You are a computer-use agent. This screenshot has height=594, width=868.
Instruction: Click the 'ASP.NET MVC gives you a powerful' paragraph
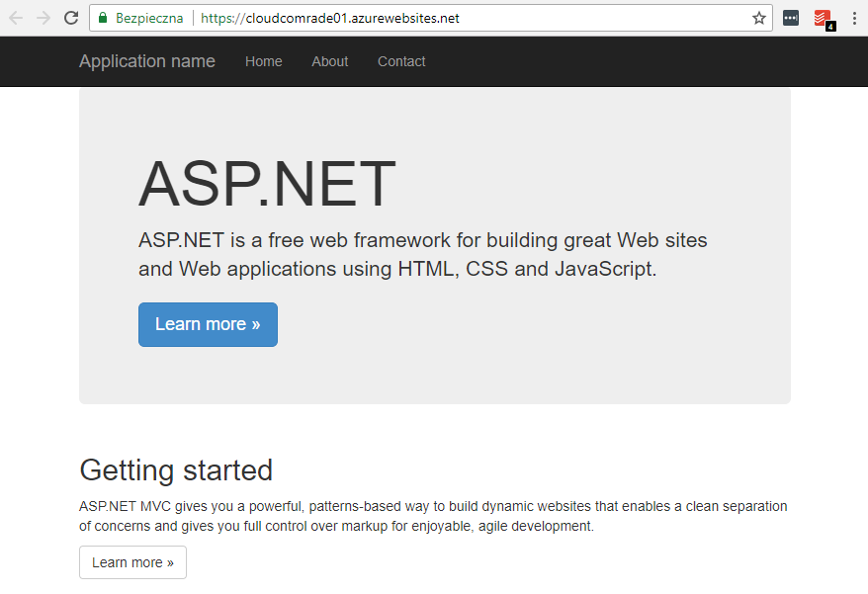433,516
